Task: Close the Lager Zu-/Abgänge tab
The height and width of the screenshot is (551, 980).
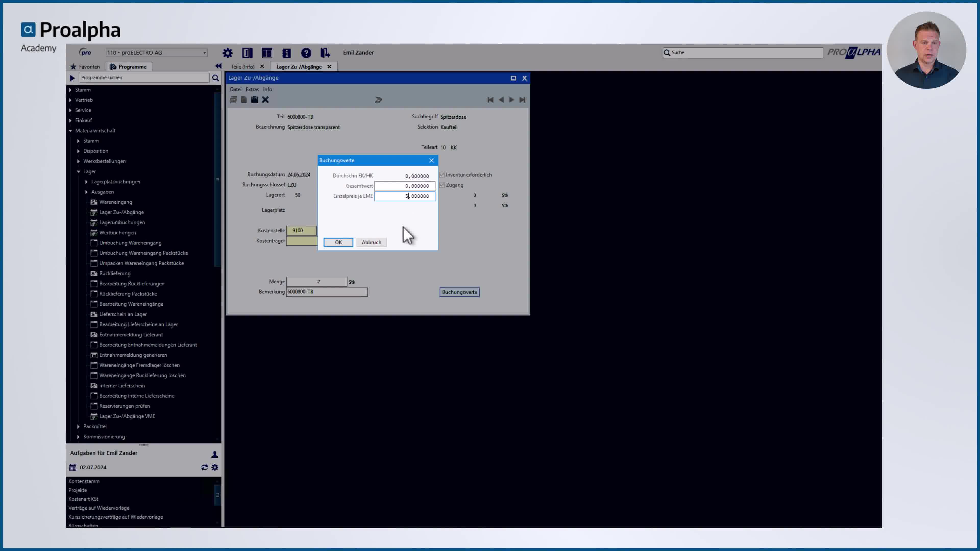Action: coord(329,67)
